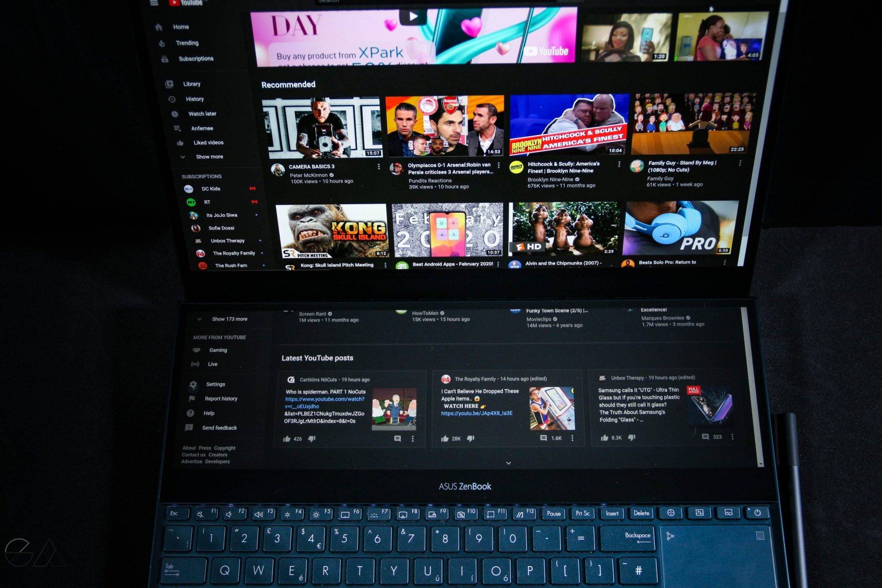Click the Copyright footer link
Viewport: 882px width, 588px height.
pyautogui.click(x=225, y=448)
